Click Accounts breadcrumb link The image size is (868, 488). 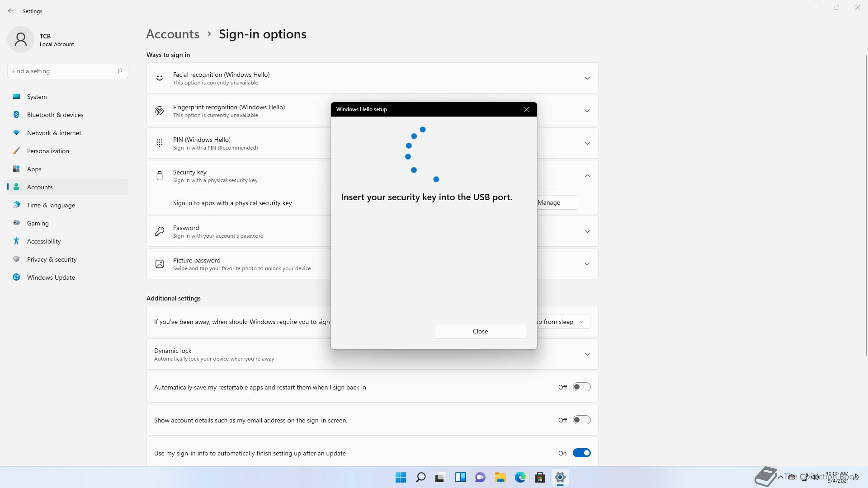point(173,34)
